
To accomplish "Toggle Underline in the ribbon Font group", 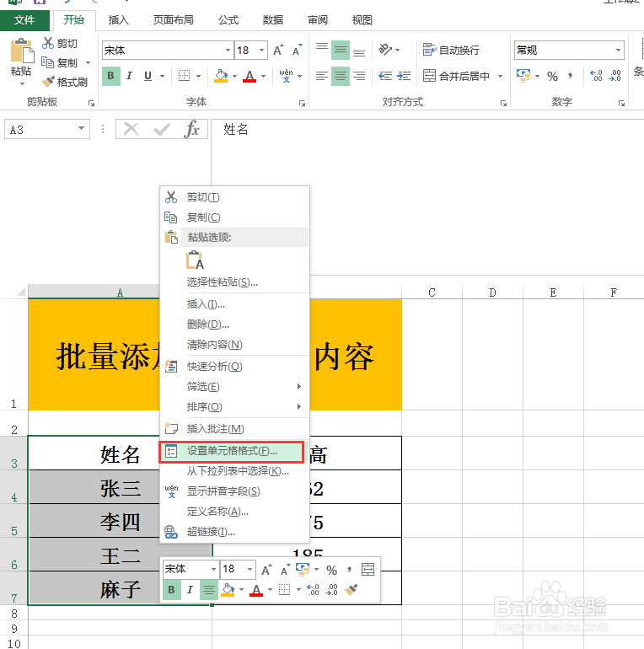I will 148,76.
